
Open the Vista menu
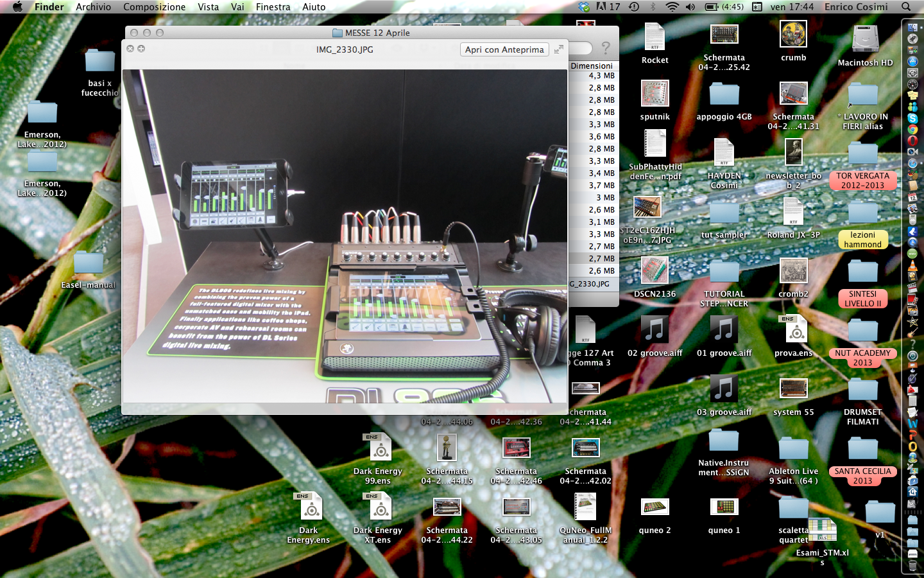[x=208, y=6]
